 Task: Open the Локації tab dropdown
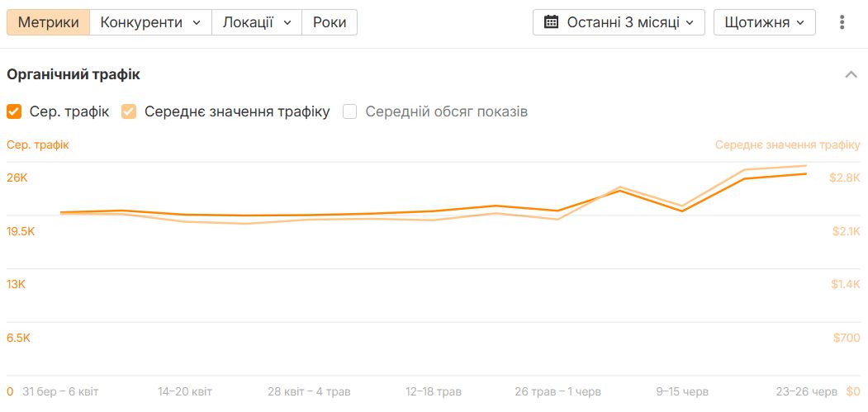(x=257, y=22)
